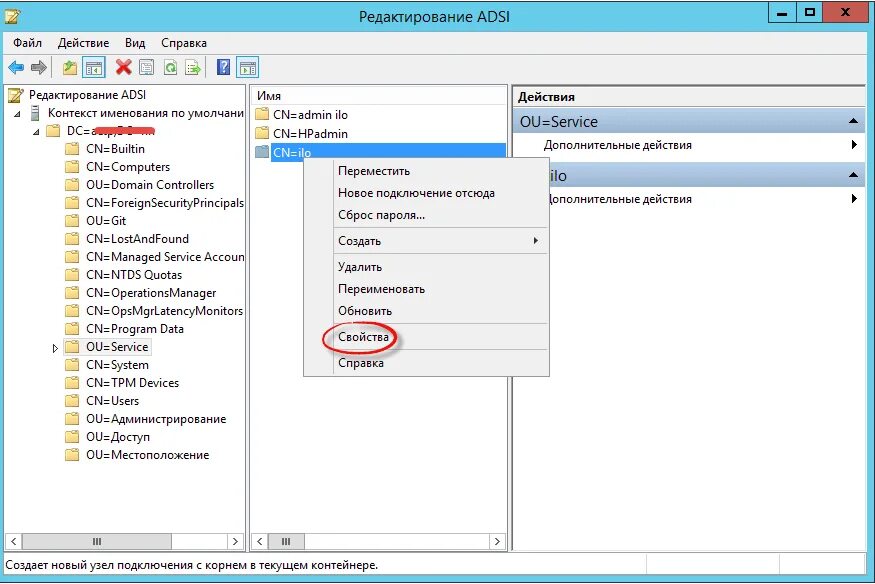Image resolution: width=875 pixels, height=584 pixels.
Task: Open the Файл menu
Action: (28, 43)
